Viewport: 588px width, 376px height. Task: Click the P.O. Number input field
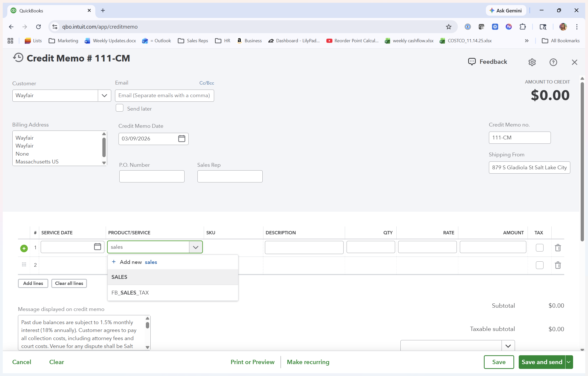tap(152, 176)
